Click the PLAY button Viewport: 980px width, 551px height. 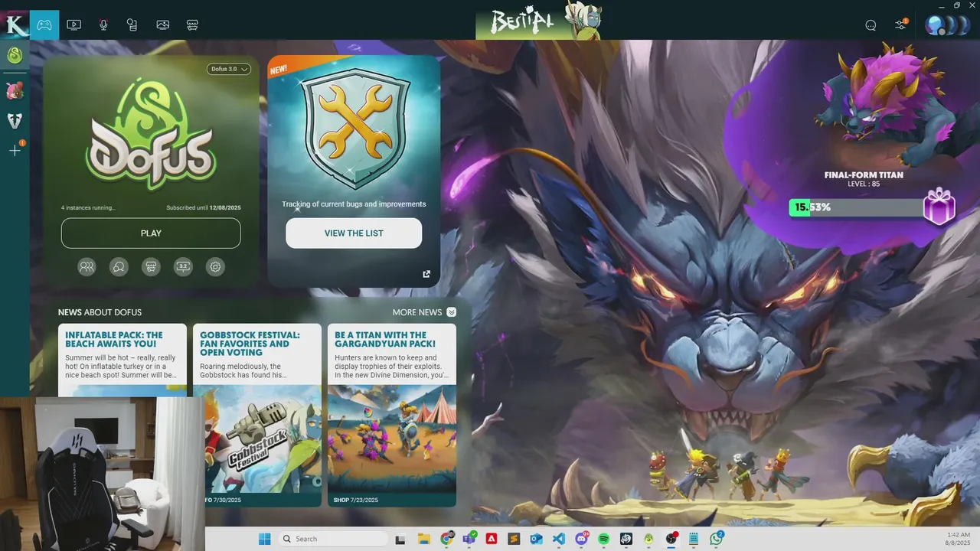click(x=151, y=233)
